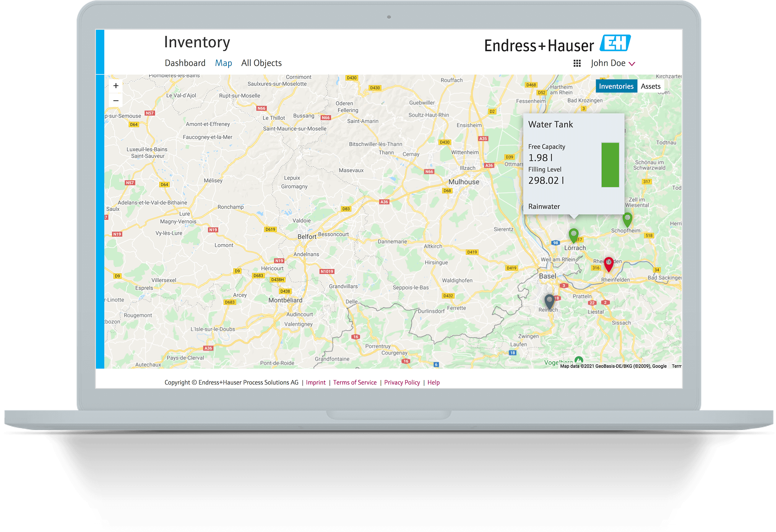Open the Water Tank popup details
The height and width of the screenshot is (532, 776).
point(551,124)
